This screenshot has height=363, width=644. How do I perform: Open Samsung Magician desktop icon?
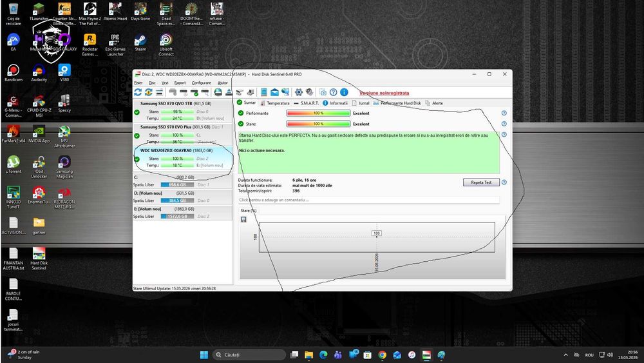pos(64,168)
